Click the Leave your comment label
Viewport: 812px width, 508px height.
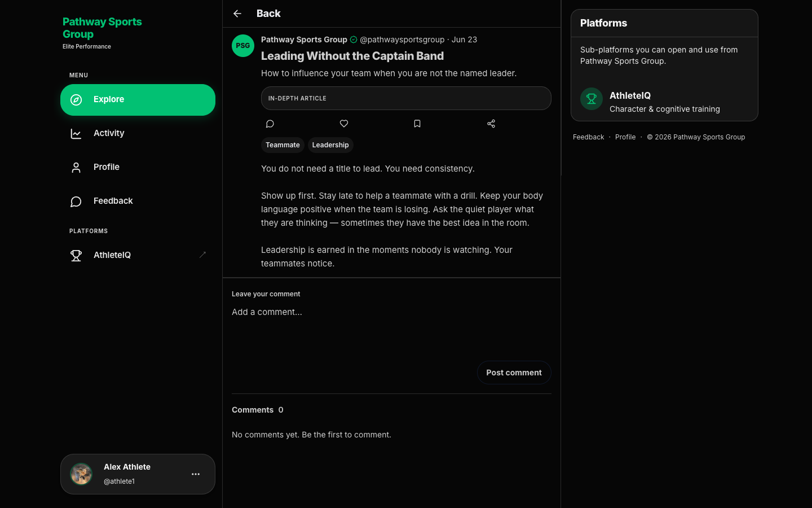266,294
